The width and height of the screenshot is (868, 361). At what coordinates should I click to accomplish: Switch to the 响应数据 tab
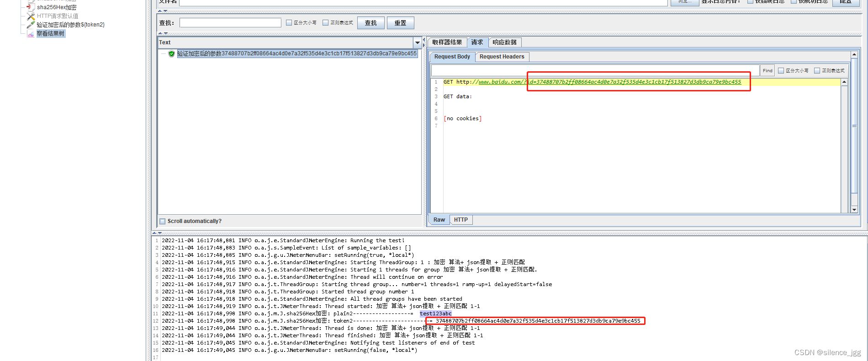[x=505, y=42]
